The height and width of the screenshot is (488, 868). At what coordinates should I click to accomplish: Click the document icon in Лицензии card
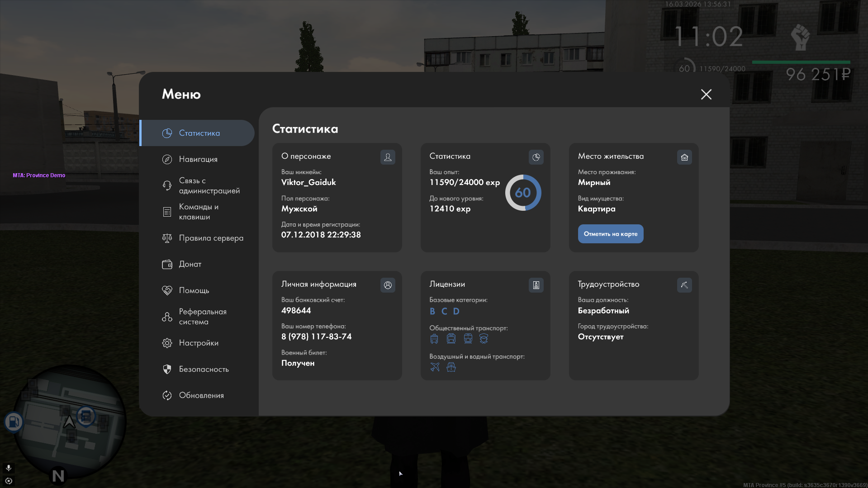tap(536, 285)
